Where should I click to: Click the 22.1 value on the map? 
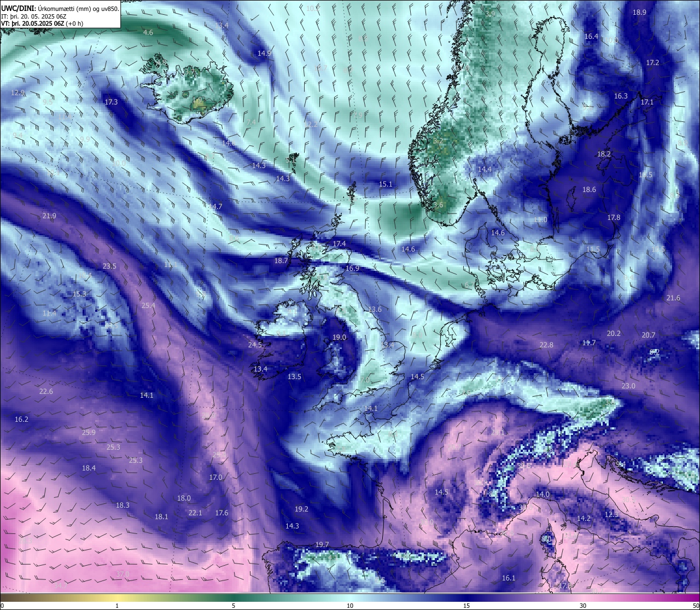point(195,513)
